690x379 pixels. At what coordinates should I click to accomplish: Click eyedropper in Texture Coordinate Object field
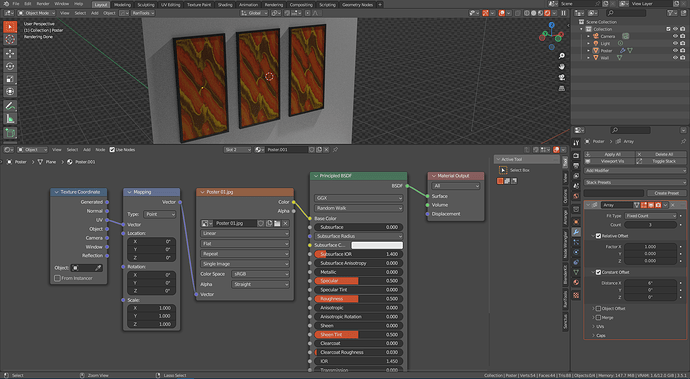[x=98, y=268]
